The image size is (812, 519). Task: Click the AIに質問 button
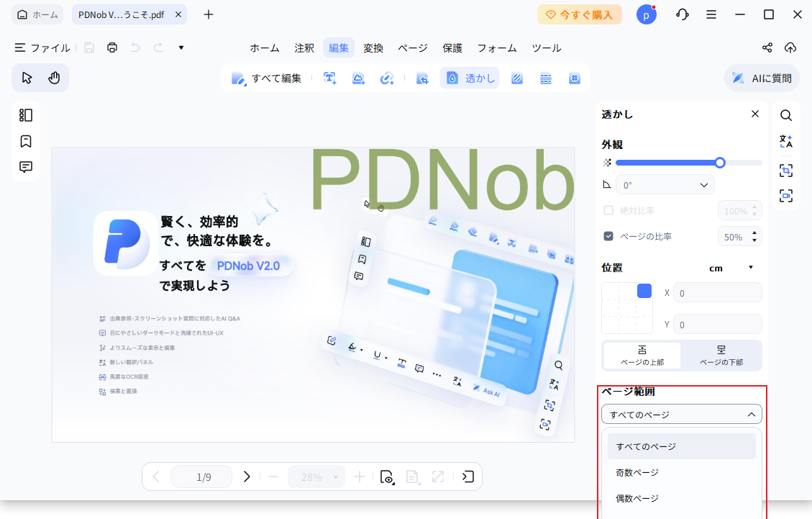coord(762,78)
